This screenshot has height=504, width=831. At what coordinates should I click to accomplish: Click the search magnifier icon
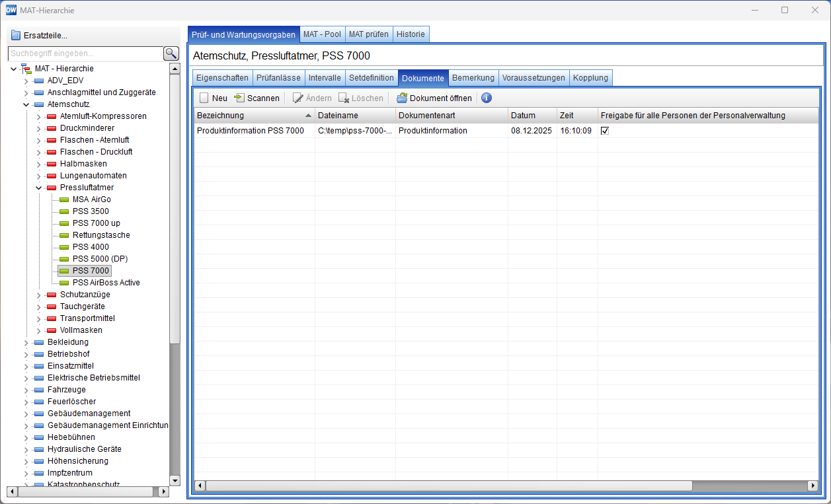[x=171, y=54]
